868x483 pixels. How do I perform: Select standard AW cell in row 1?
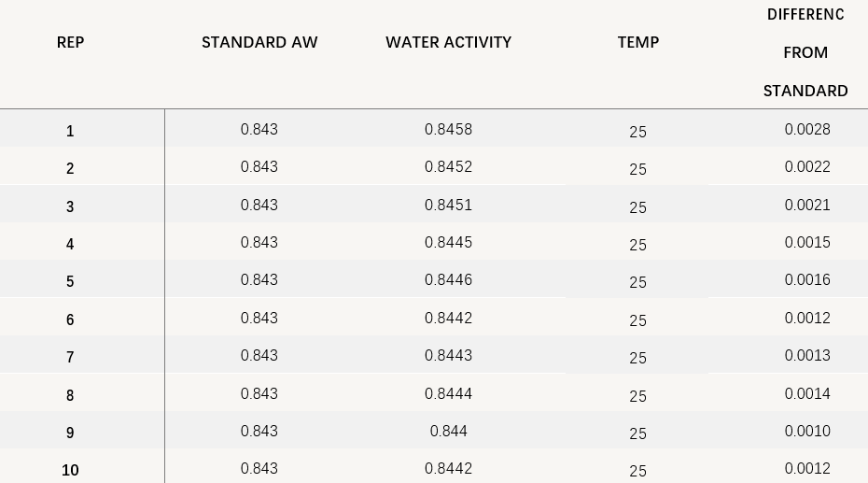(x=259, y=129)
